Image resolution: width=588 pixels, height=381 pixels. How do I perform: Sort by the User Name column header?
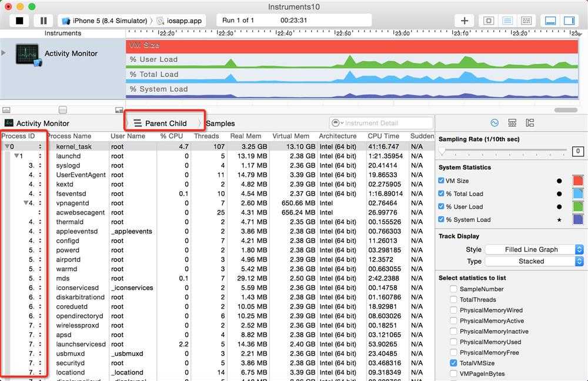tap(128, 136)
